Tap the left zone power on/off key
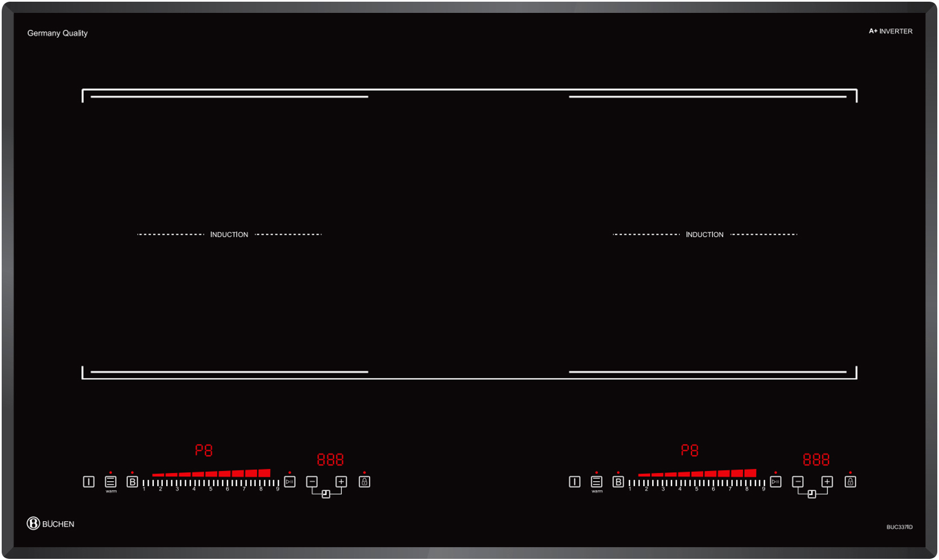 pyautogui.click(x=88, y=482)
